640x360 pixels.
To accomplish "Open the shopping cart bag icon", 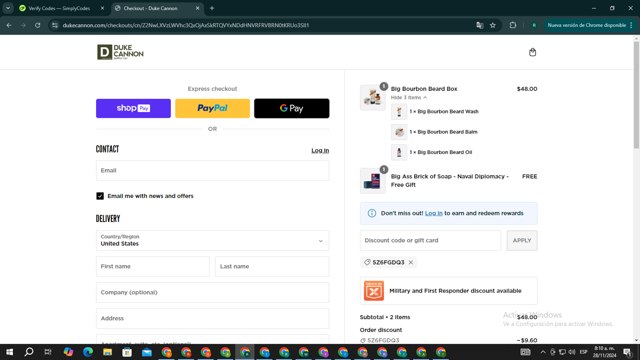I will pyautogui.click(x=532, y=52).
